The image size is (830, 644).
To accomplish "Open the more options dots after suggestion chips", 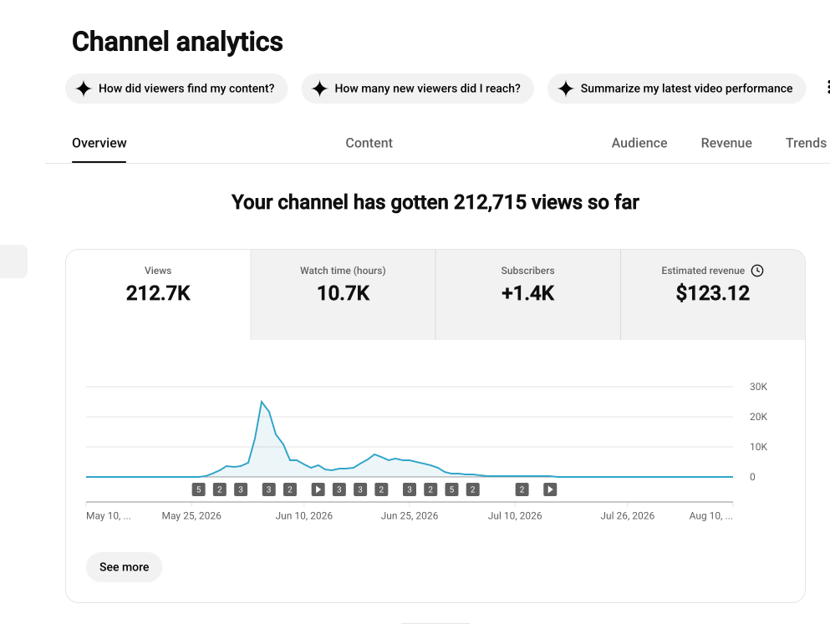I will 827,88.
